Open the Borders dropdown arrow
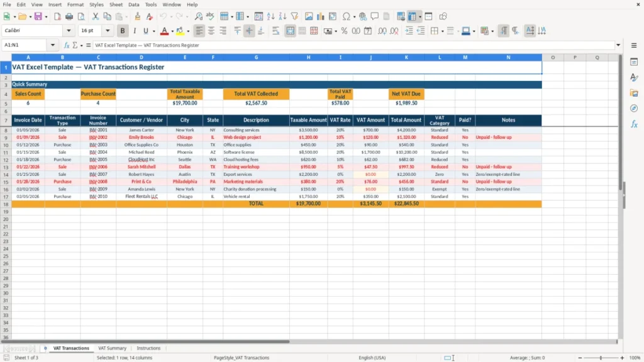 tap(442, 31)
